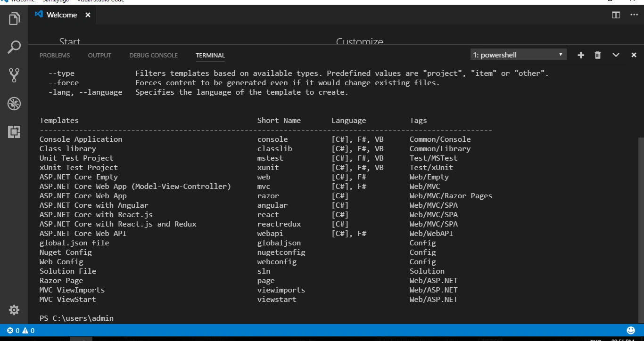This screenshot has width=644, height=341.
Task: Create a new terminal with plus icon
Action: pyautogui.click(x=581, y=55)
